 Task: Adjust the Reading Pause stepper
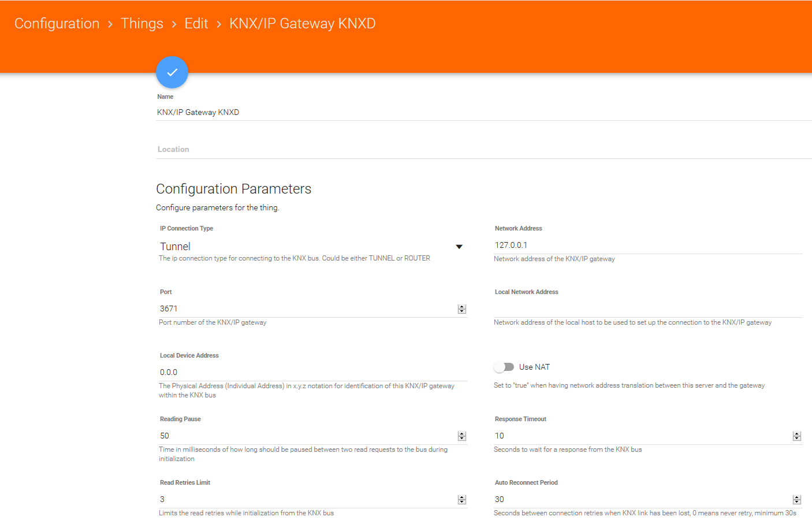(x=462, y=436)
